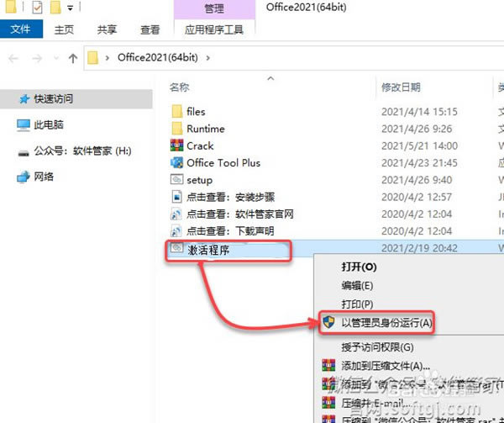The image size is (504, 423).
Task: Select the files folder icon
Action: click(x=176, y=112)
